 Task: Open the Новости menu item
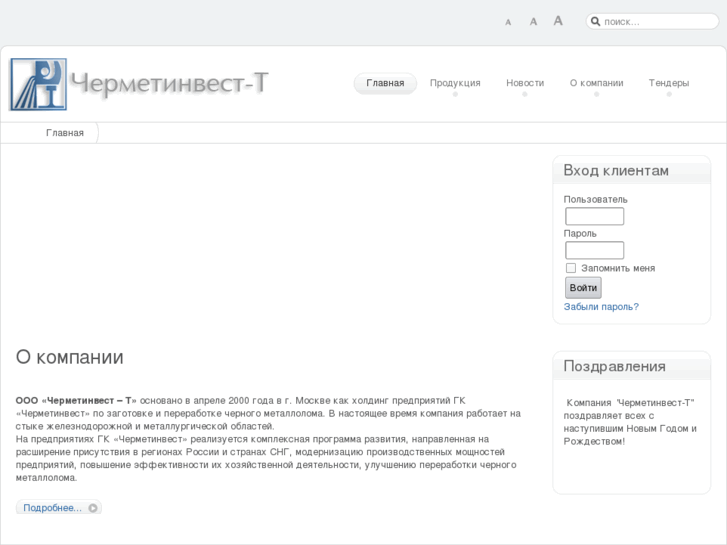[x=525, y=83]
